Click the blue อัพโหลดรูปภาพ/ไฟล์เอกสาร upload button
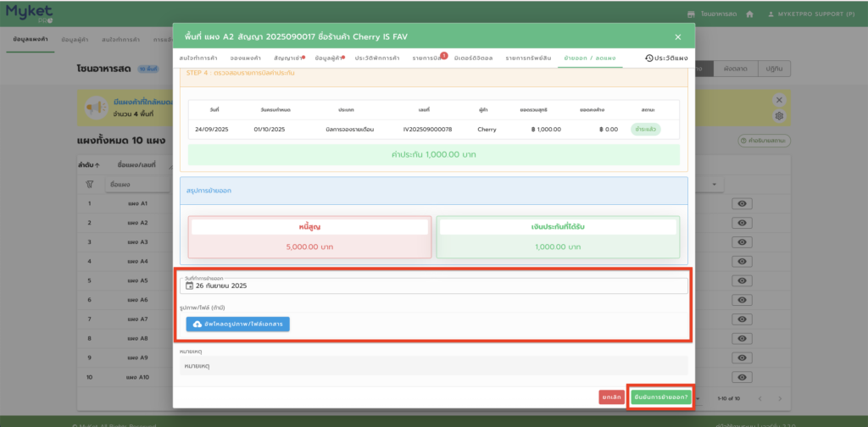This screenshot has width=868, height=427. (x=237, y=324)
